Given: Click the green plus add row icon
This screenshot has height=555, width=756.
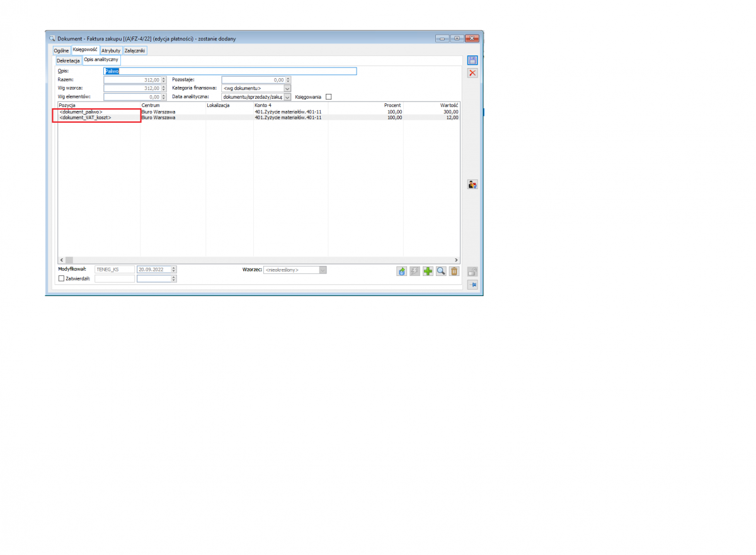Looking at the screenshot, I should point(428,271).
